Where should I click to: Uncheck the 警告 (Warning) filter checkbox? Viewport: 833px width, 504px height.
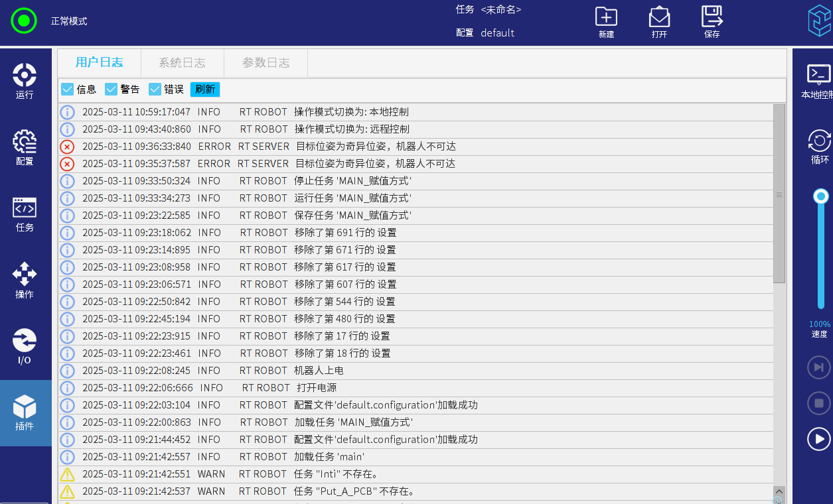[111, 90]
